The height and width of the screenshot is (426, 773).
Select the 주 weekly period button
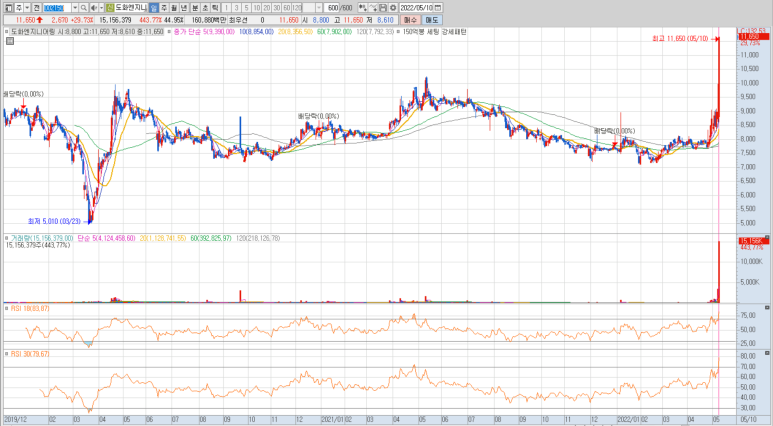click(x=164, y=8)
